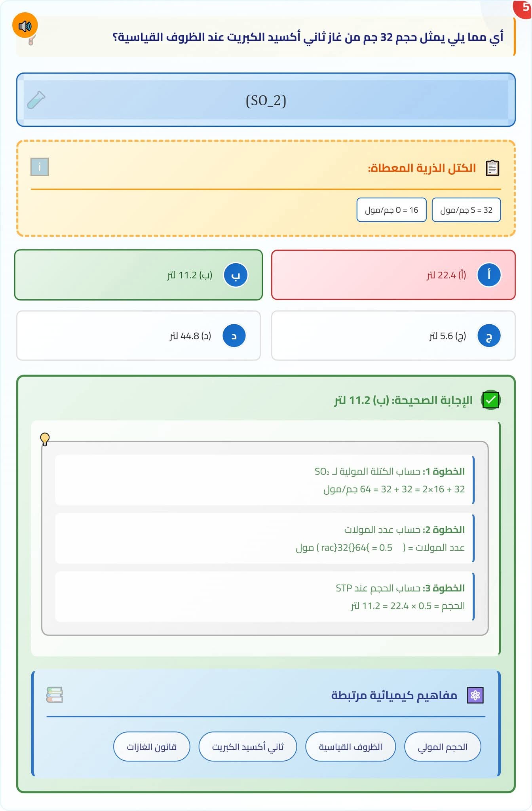
Task: Click the green checkmark correct-answer icon
Action: point(490,400)
